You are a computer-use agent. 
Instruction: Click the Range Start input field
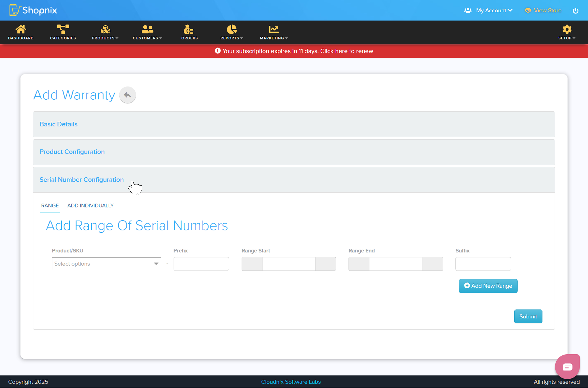tap(289, 264)
